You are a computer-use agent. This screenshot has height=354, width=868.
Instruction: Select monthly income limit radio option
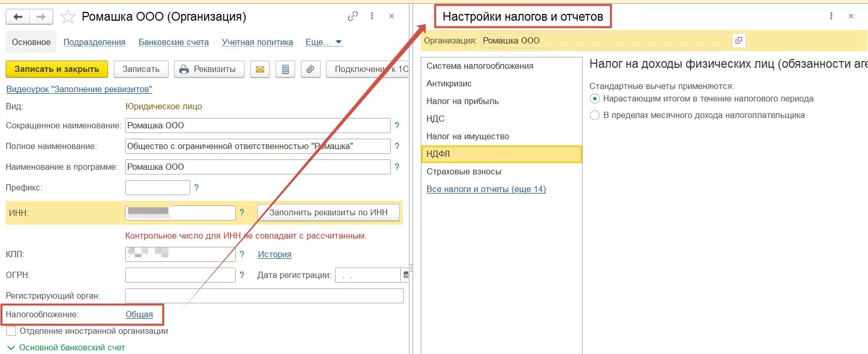(595, 115)
